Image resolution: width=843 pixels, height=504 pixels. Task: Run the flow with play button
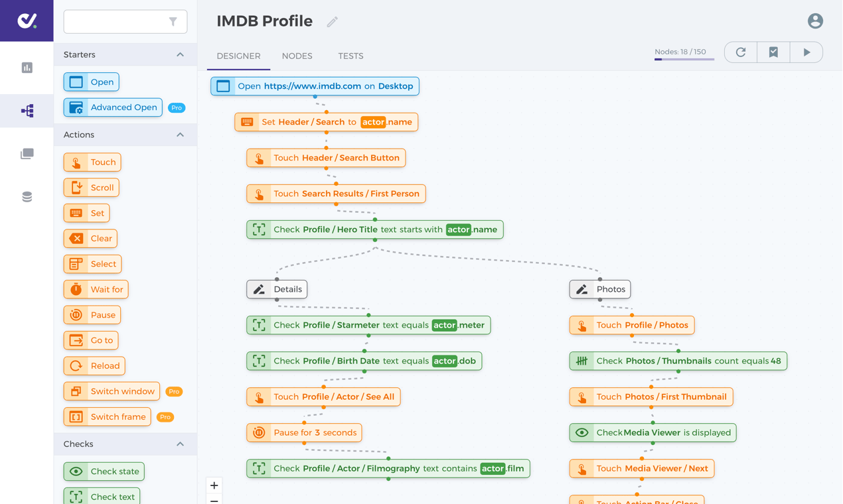(806, 52)
